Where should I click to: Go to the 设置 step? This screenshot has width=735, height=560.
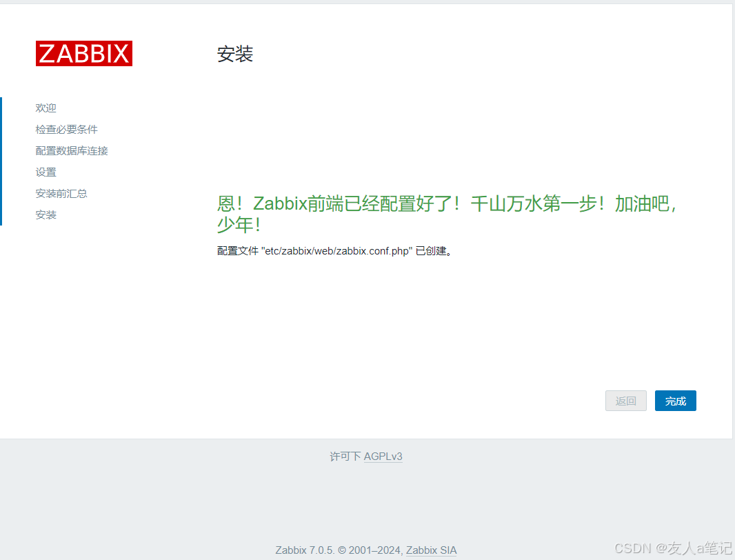coord(46,172)
